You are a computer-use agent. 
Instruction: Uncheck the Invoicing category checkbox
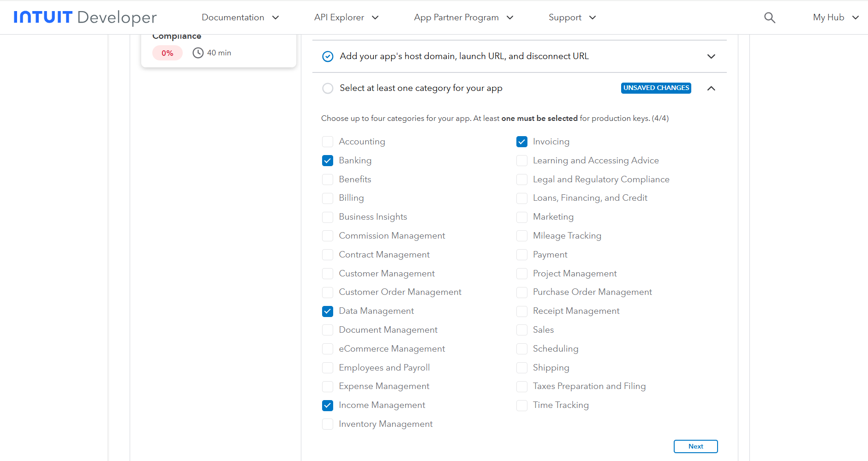[522, 142]
